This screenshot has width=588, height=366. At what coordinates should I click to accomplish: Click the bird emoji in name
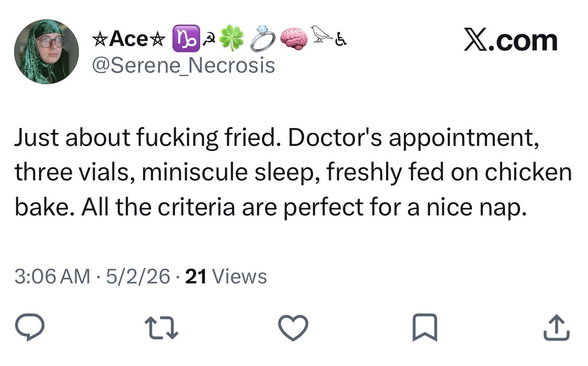pos(321,34)
